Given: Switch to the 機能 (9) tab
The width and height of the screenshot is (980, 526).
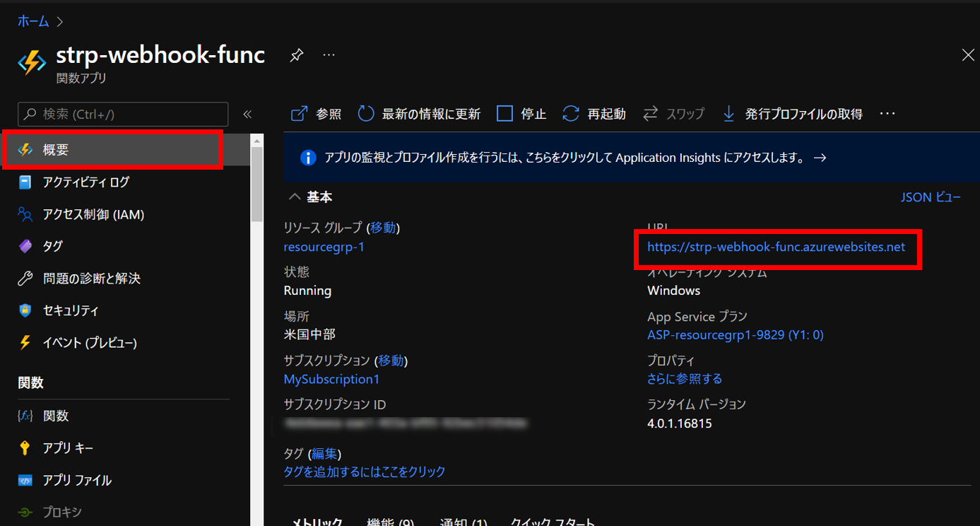Looking at the screenshot, I should click(x=391, y=522).
